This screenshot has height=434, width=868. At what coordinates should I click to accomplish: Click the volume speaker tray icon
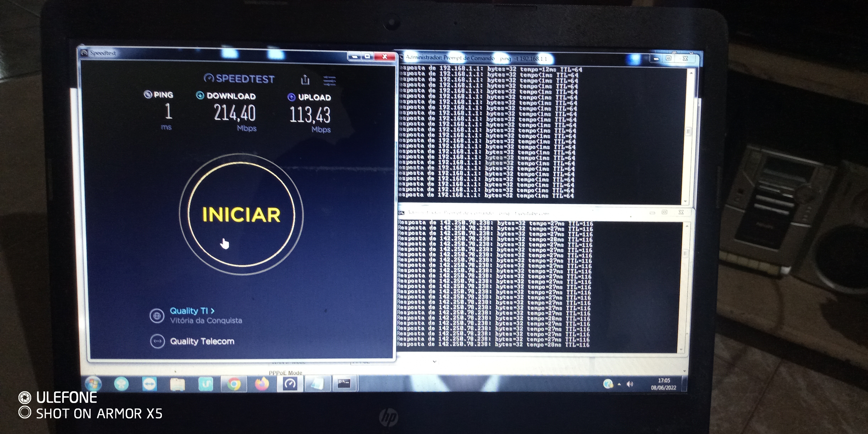click(x=629, y=384)
